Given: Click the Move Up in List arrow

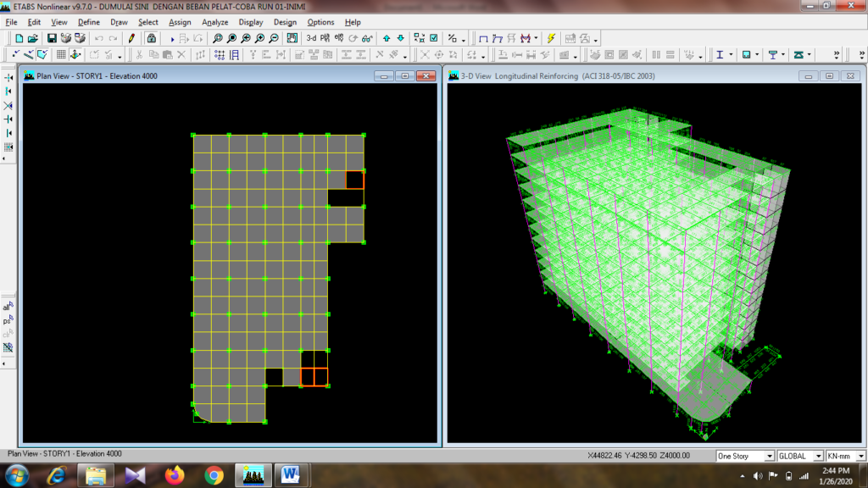Looking at the screenshot, I should click(387, 38).
